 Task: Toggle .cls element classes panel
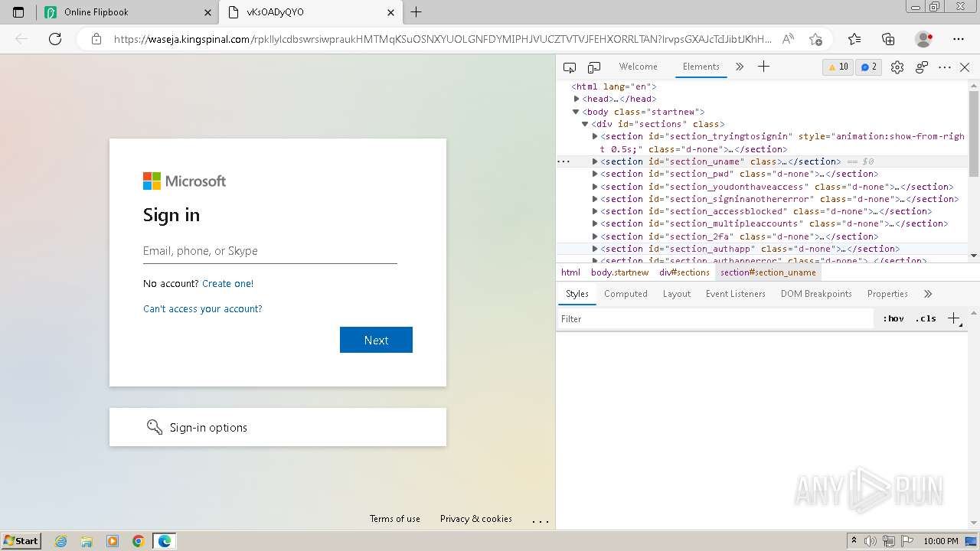pos(926,318)
